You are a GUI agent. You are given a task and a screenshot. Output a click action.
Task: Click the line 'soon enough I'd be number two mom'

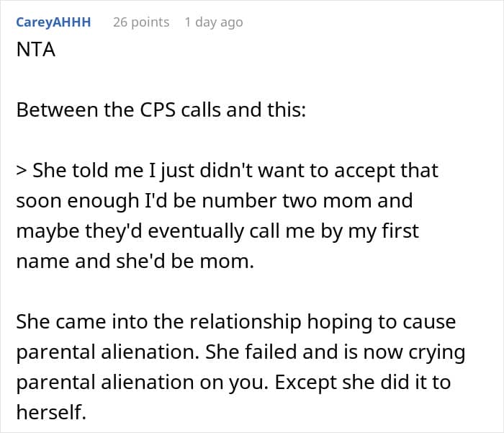(x=215, y=201)
